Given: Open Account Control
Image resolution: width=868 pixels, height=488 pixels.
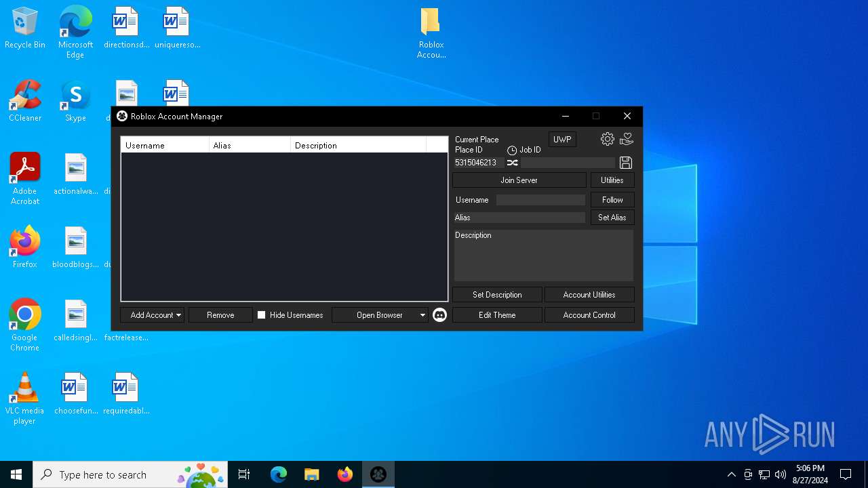Looking at the screenshot, I should point(589,315).
